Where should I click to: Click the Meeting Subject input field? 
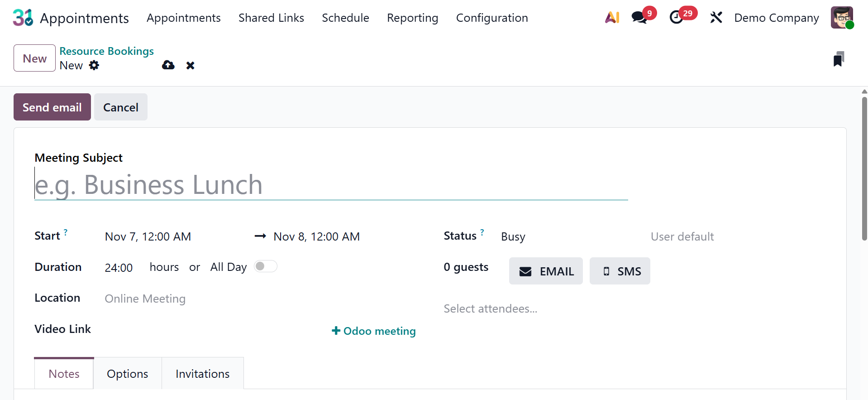pyautogui.click(x=330, y=185)
